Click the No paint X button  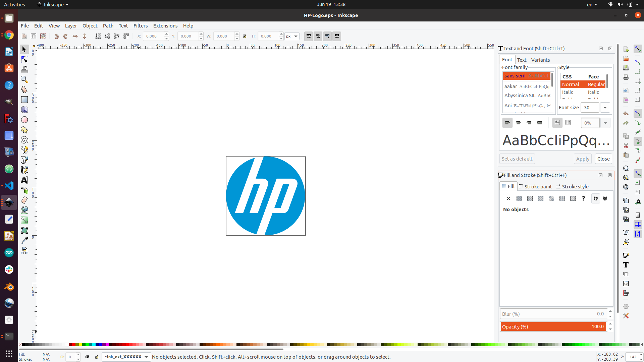508,198
